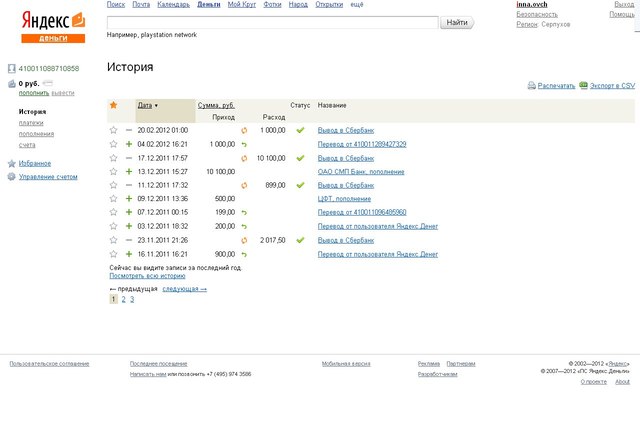Open платежи in the sidebar
This screenshot has width=640, height=441.
pyautogui.click(x=31, y=123)
